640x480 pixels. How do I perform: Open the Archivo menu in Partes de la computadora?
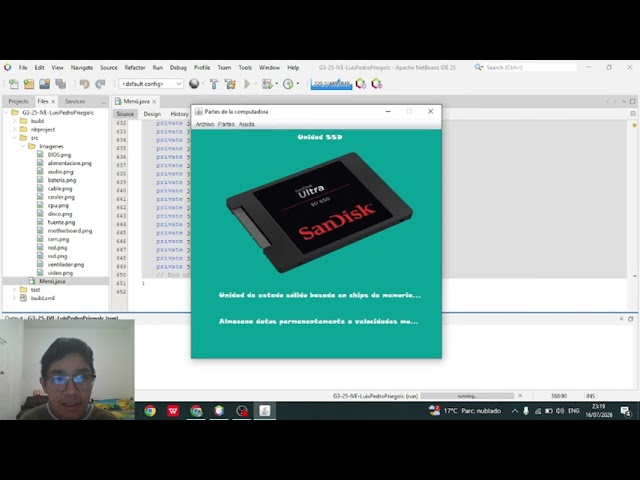tap(204, 124)
